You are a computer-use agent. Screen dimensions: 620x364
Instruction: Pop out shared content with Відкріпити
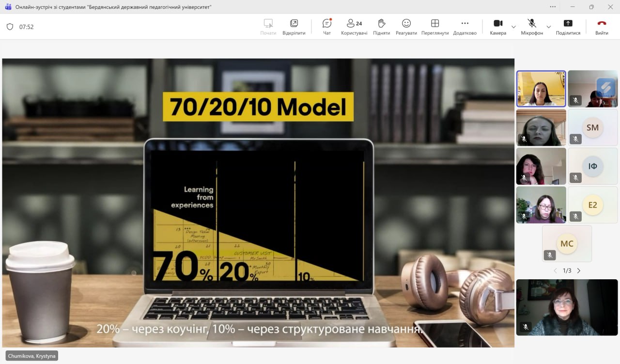point(294,27)
